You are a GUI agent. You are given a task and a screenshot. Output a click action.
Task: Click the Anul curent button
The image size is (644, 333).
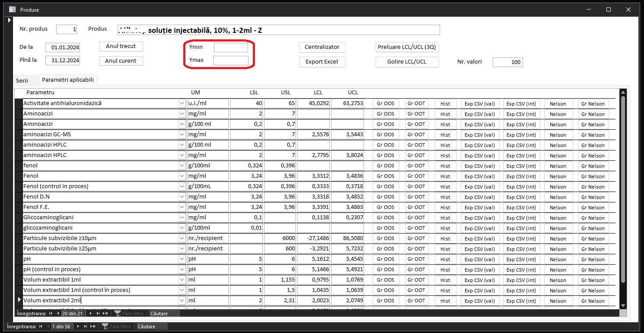pos(121,61)
